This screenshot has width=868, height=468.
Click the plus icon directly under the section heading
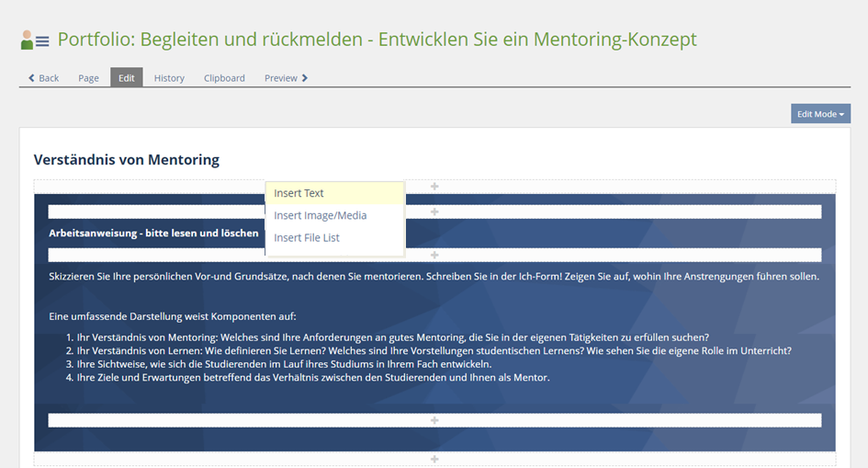[x=434, y=187]
